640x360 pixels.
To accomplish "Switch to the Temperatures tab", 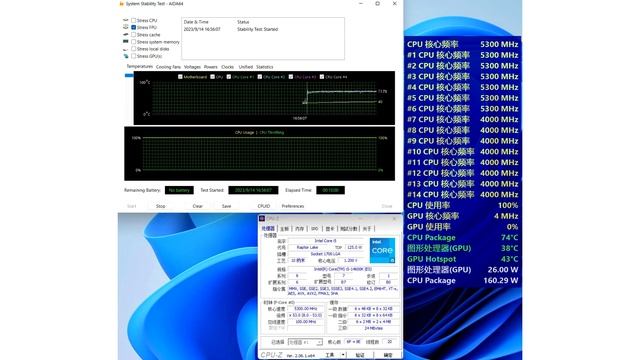I will coord(140,67).
